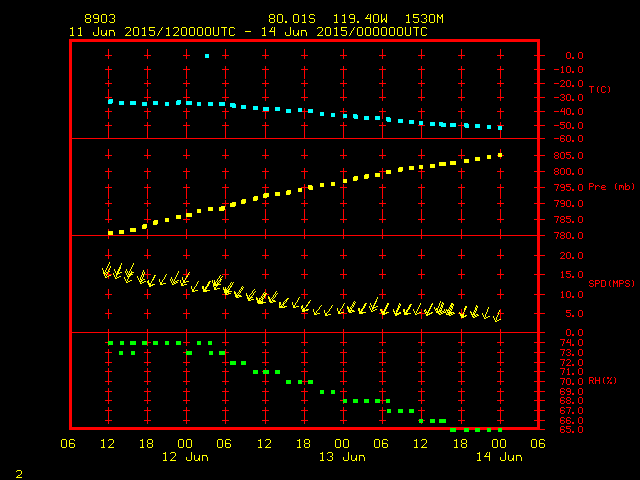Viewport: 640px width, 480px height.
Task: Click the Pre (mb) axis label
Action: [611, 187]
